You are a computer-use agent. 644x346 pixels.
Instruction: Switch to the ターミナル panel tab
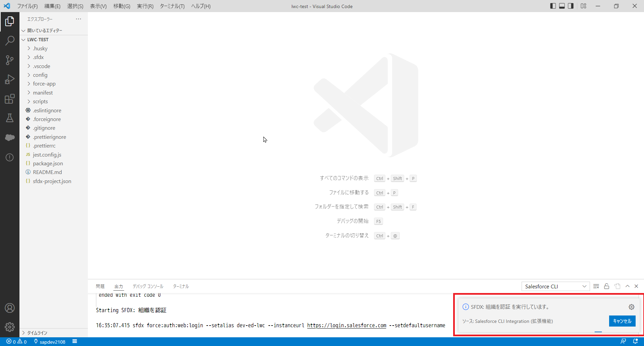pos(181,286)
